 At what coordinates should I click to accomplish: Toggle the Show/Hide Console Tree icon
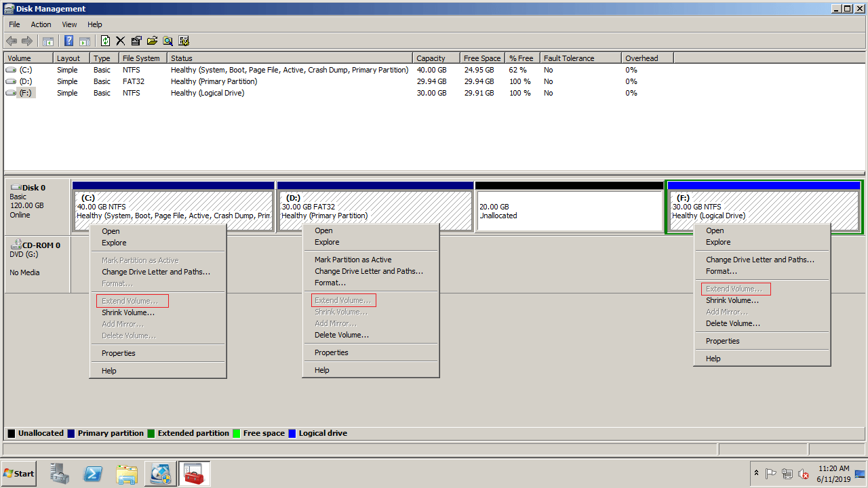pyautogui.click(x=48, y=41)
